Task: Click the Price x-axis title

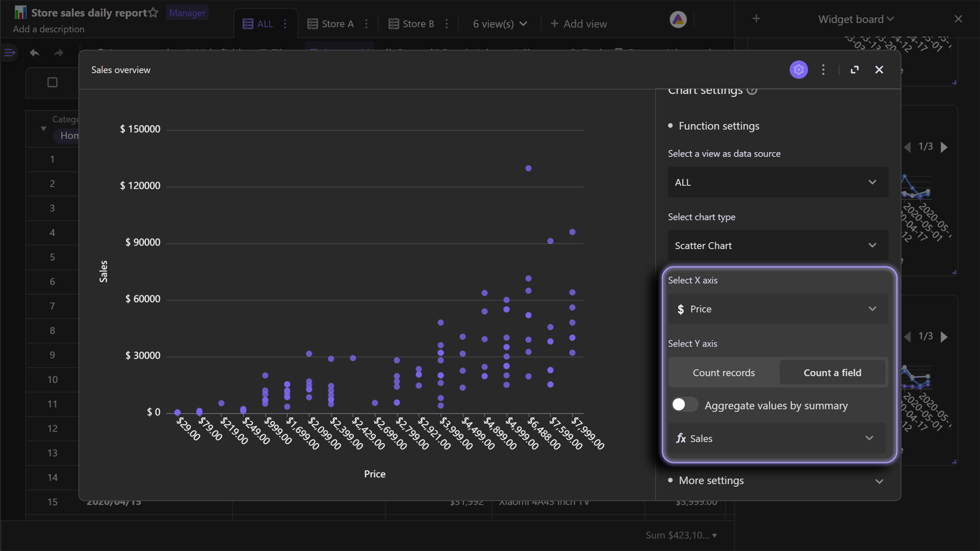Action: [375, 474]
